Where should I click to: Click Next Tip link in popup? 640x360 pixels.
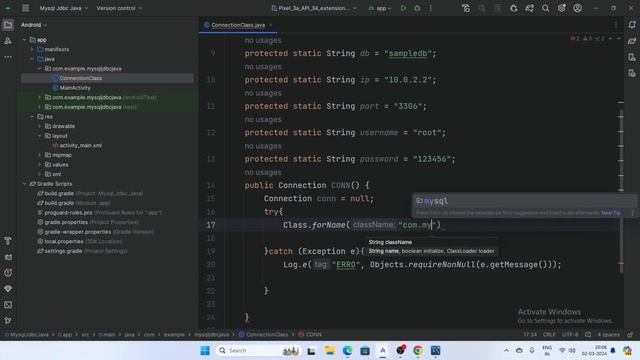pos(611,213)
